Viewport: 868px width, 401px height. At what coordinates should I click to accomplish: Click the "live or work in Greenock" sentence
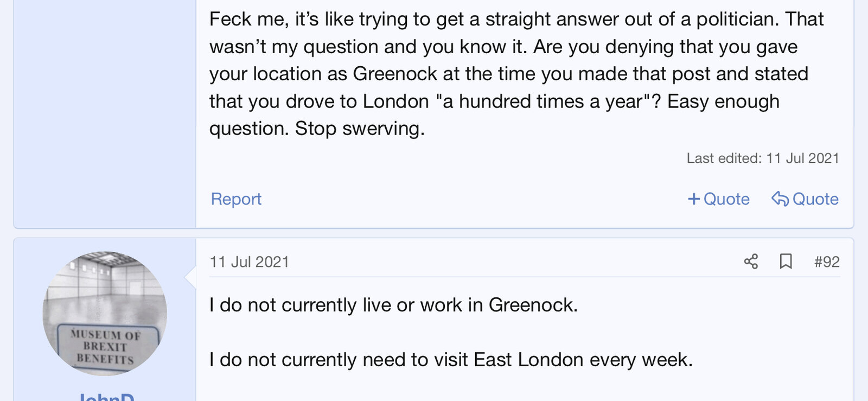tap(393, 305)
